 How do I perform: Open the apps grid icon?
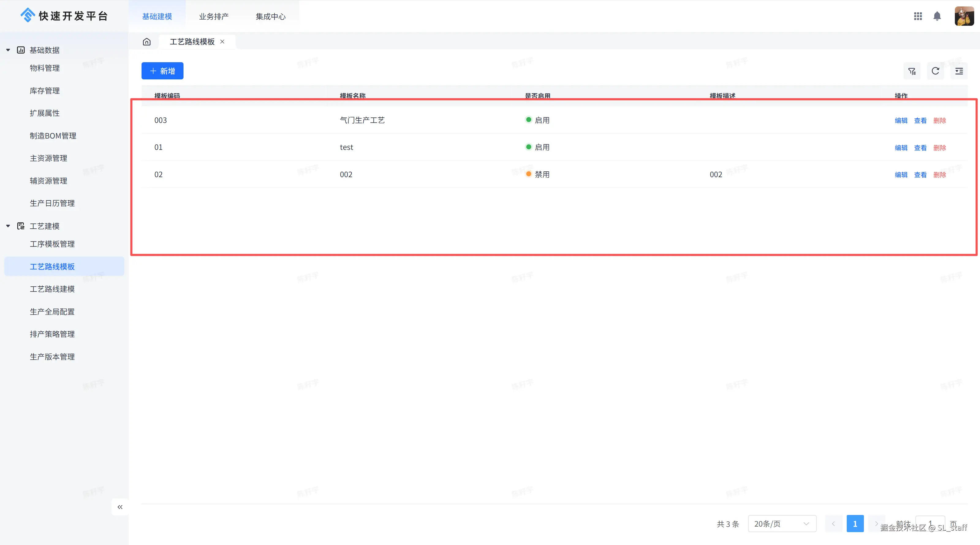(918, 16)
